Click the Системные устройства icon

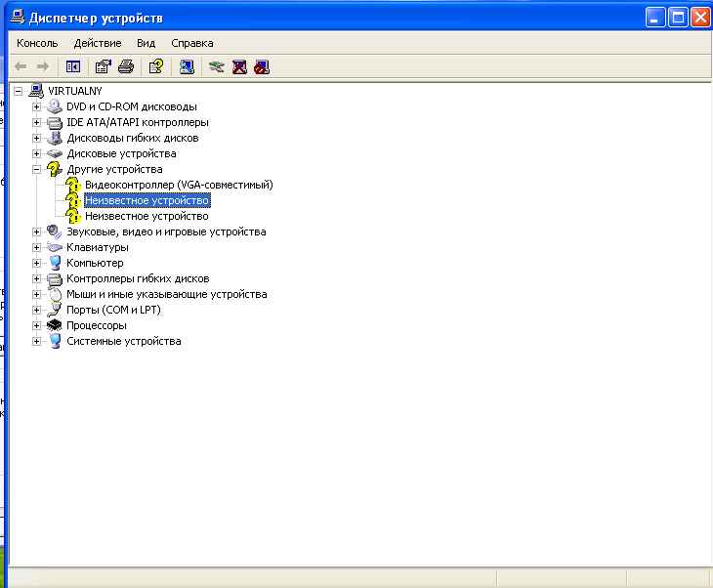pos(55,341)
